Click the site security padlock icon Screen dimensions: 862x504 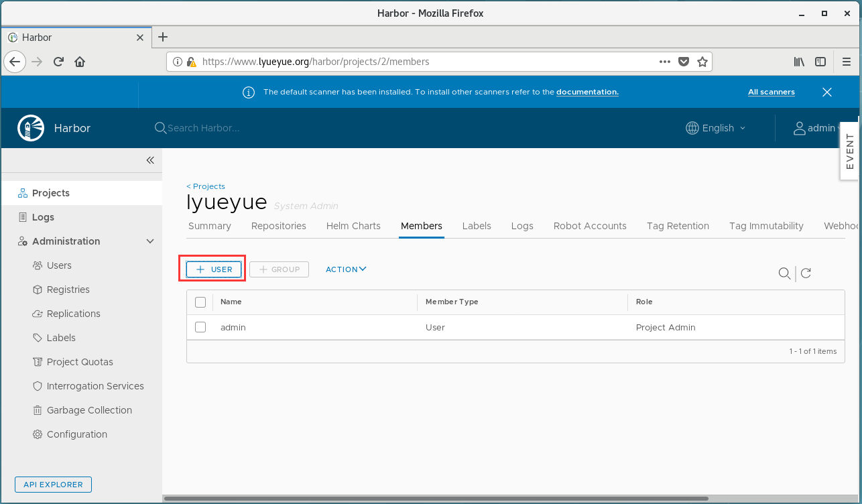coord(191,62)
